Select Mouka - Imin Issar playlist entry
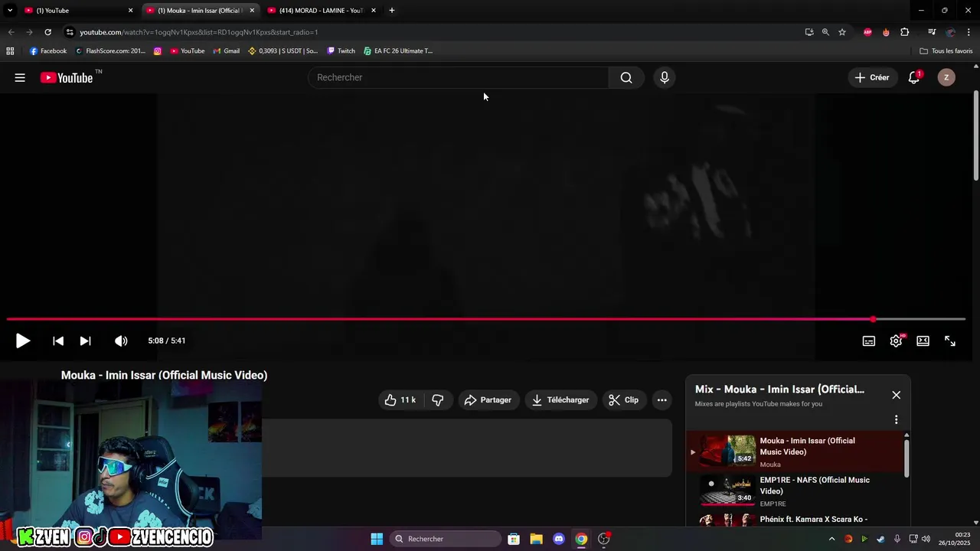The height and width of the screenshot is (551, 980). (795, 452)
